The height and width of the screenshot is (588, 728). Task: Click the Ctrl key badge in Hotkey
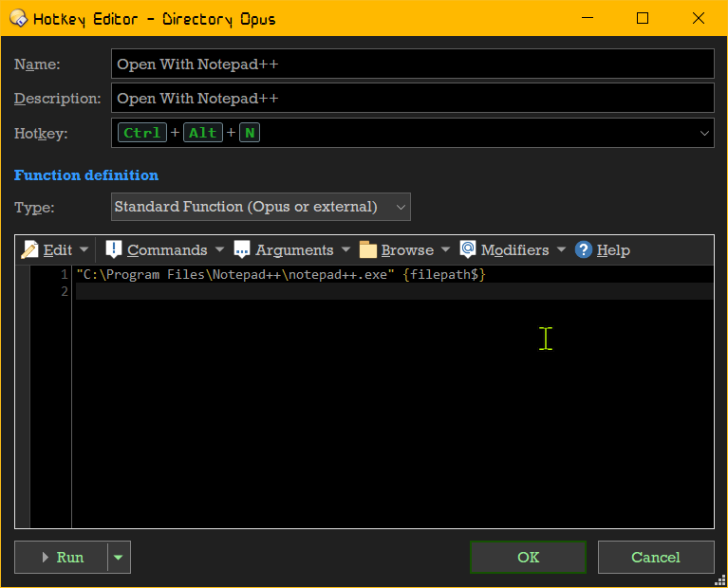click(x=142, y=133)
